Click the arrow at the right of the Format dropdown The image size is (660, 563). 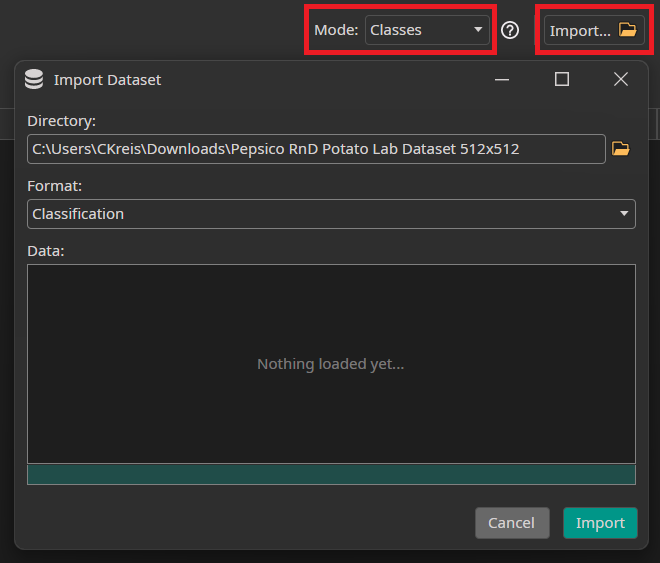624,214
